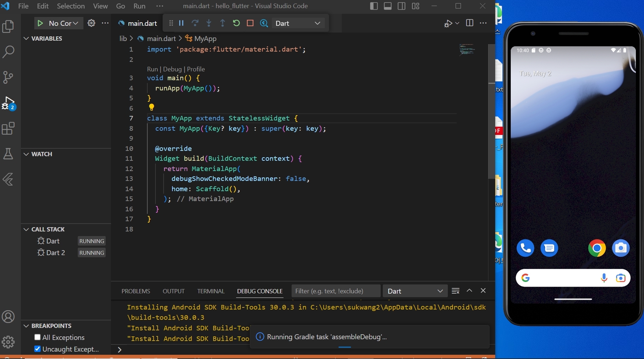Switch to the TERMINAL tab
Viewport: 644px width, 359px height.
click(211, 291)
